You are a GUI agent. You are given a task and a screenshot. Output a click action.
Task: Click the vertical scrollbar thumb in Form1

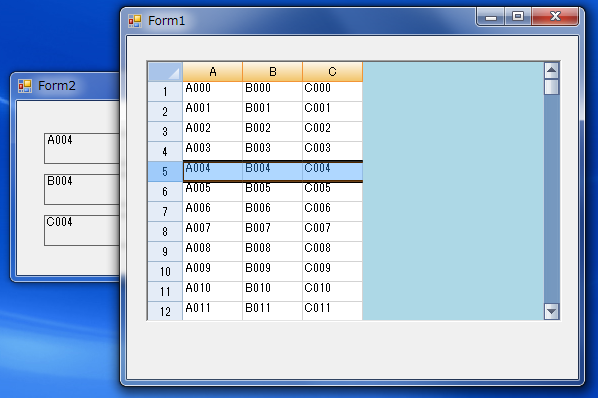551,87
